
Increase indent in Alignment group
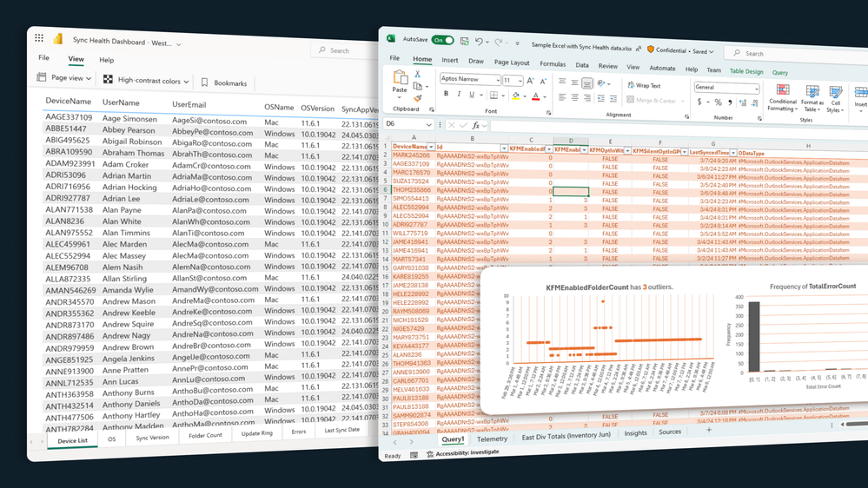pyautogui.click(x=613, y=98)
